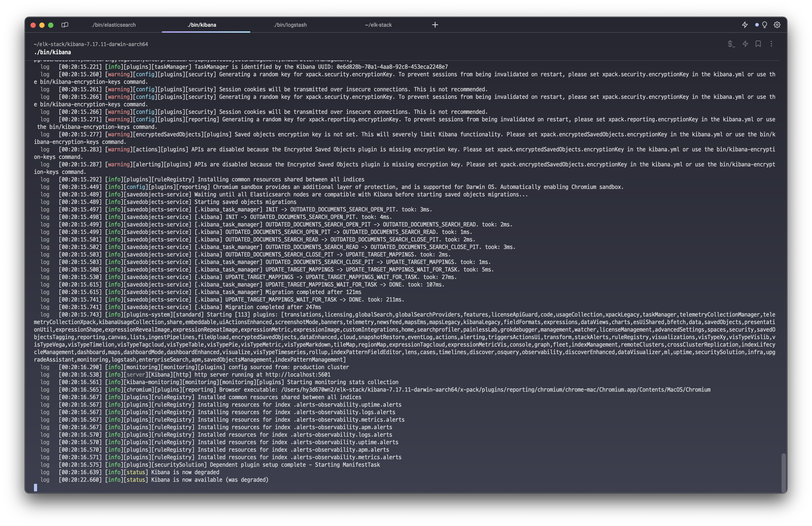Toggle the panes layout icon
Viewport: 812px width, 526px height.
(x=65, y=25)
